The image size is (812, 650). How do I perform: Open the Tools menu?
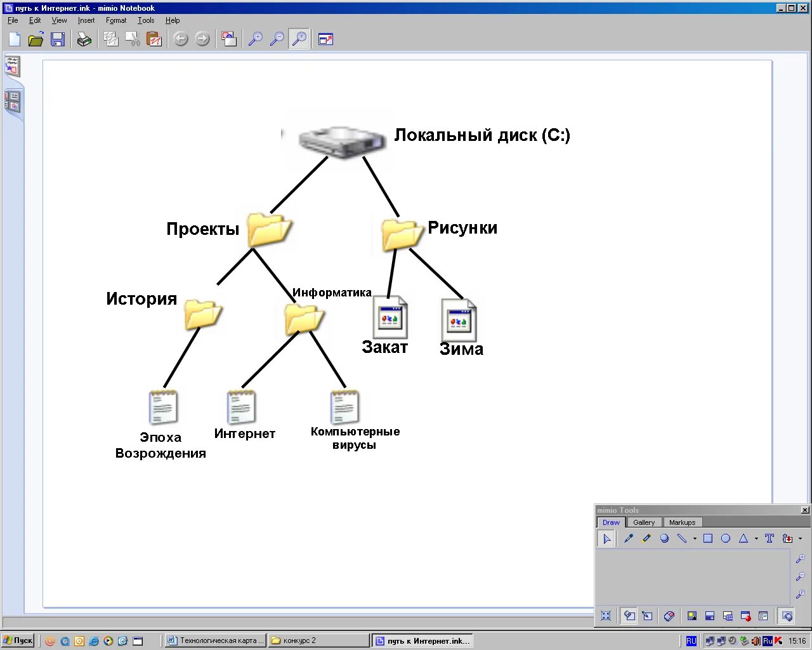click(x=146, y=20)
